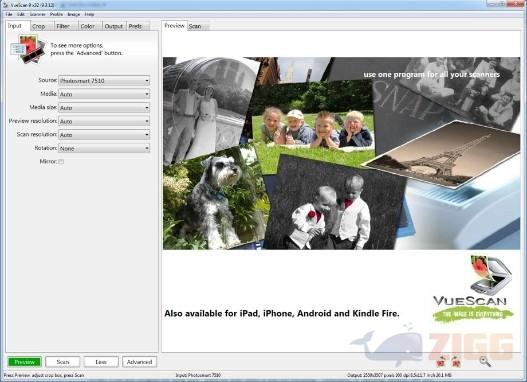The height and width of the screenshot is (382, 527).
Task: Open the Scan resolution dropdown
Action: [x=104, y=135]
